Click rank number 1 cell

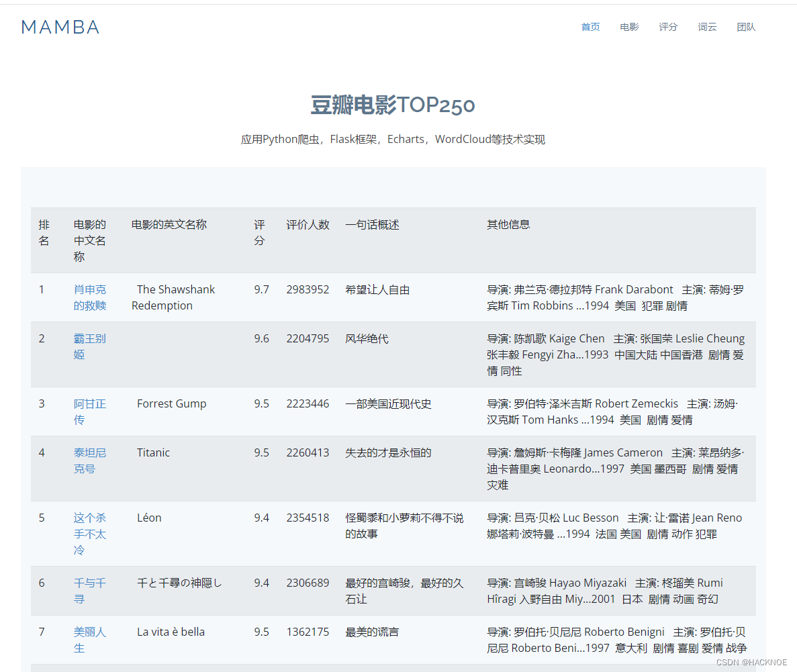pyautogui.click(x=41, y=289)
